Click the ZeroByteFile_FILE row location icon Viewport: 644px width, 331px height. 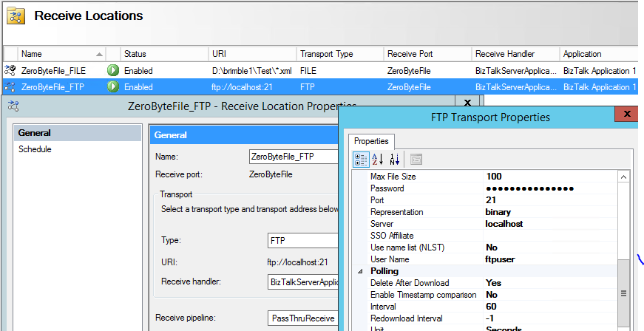point(10,70)
